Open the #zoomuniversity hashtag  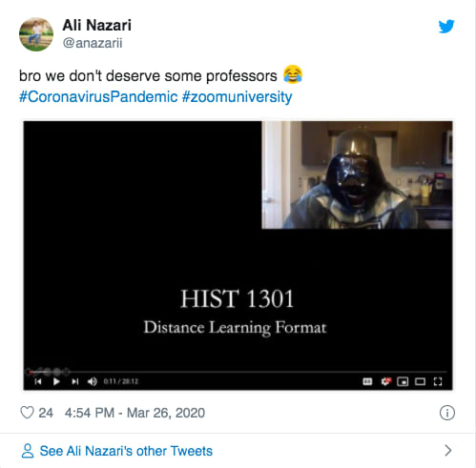237,97
